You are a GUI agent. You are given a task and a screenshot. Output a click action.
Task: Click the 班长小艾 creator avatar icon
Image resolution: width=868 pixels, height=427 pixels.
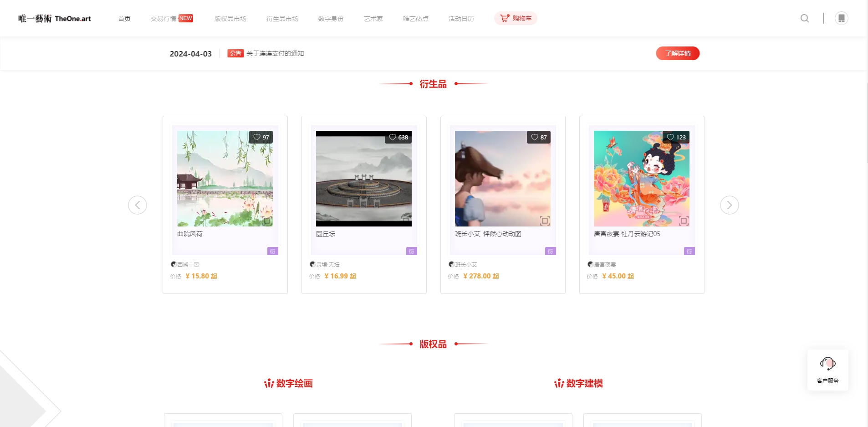click(451, 264)
